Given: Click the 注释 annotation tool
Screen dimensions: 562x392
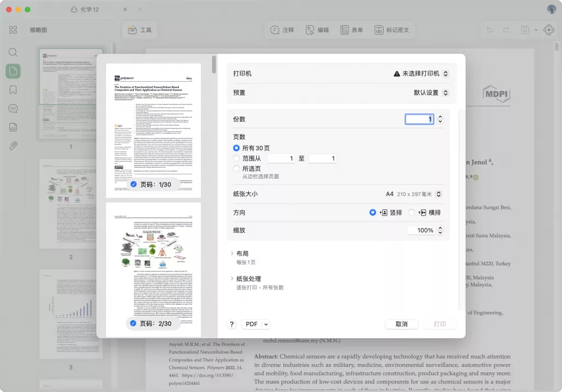Looking at the screenshot, I should click(x=282, y=30).
